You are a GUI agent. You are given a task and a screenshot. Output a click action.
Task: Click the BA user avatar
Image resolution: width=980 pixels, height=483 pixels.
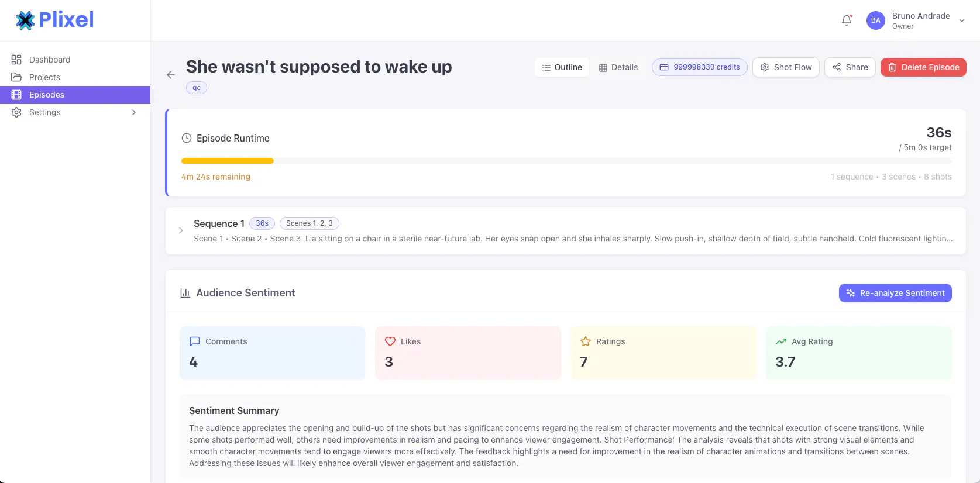875,20
